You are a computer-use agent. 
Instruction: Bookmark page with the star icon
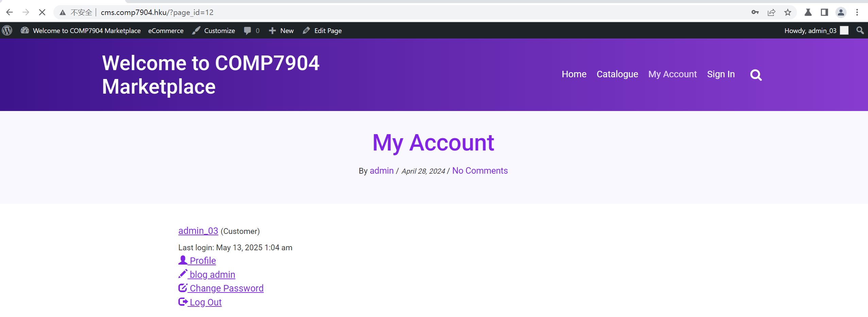click(787, 13)
